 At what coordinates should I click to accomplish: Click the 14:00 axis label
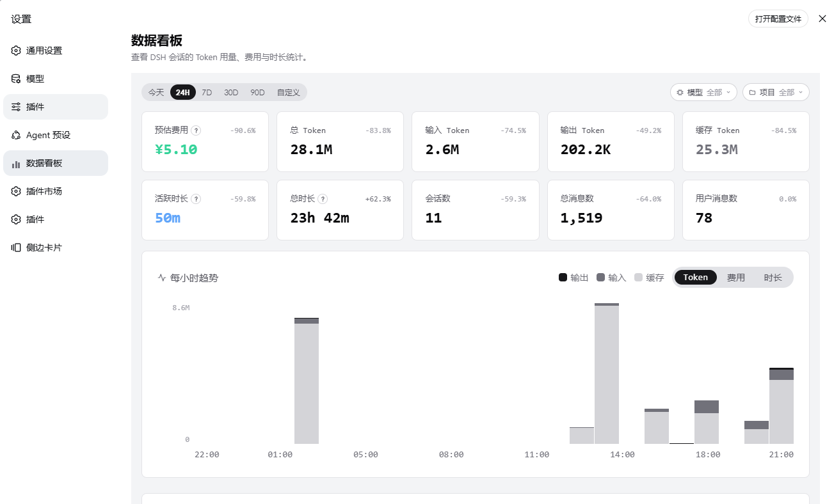pyautogui.click(x=622, y=455)
